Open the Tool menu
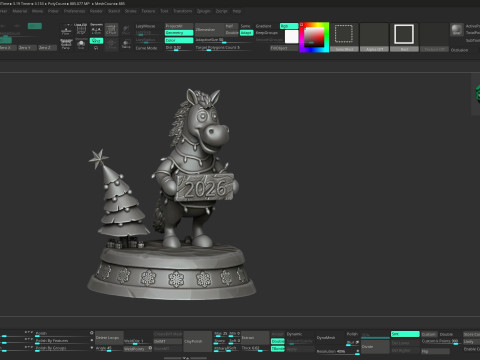Image resolution: width=480 pixels, height=360 pixels. click(164, 11)
